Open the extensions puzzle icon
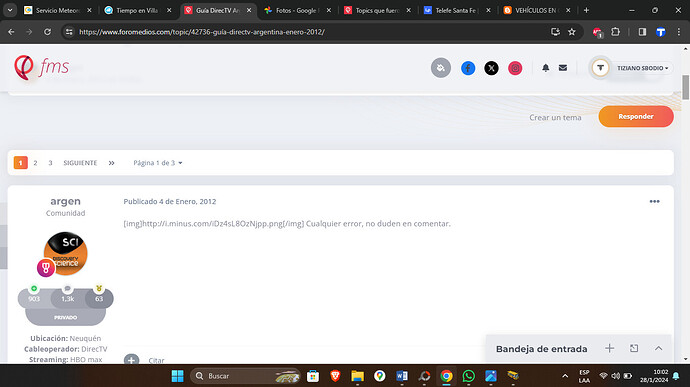690x387 pixels. (x=616, y=32)
